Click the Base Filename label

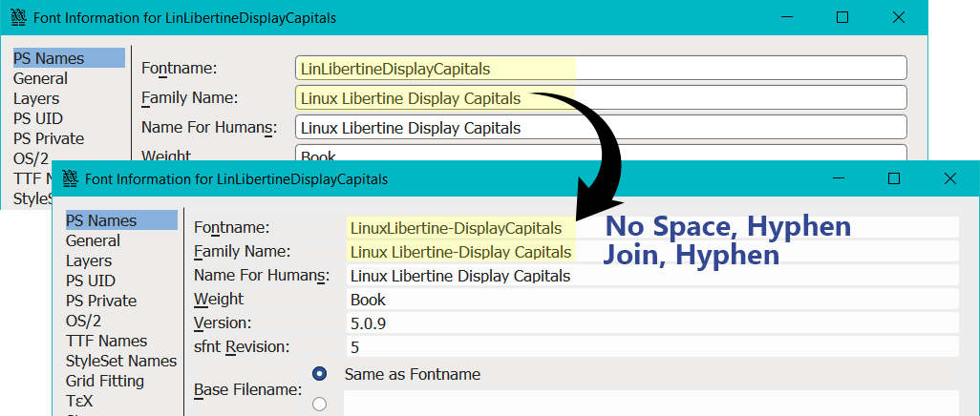248,390
